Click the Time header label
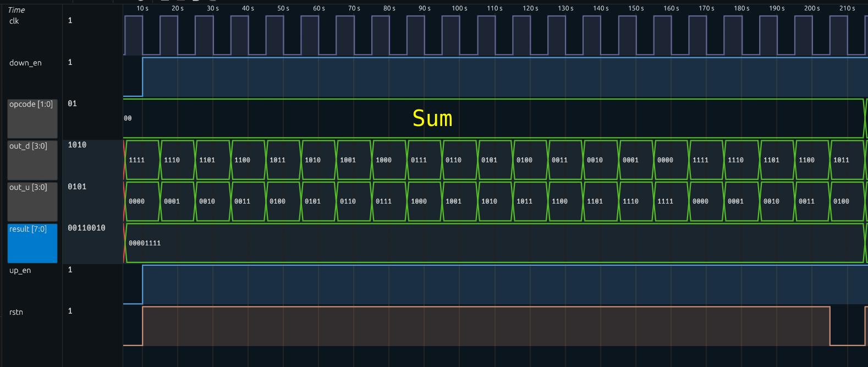Image resolution: width=868 pixels, height=367 pixels. [16, 10]
